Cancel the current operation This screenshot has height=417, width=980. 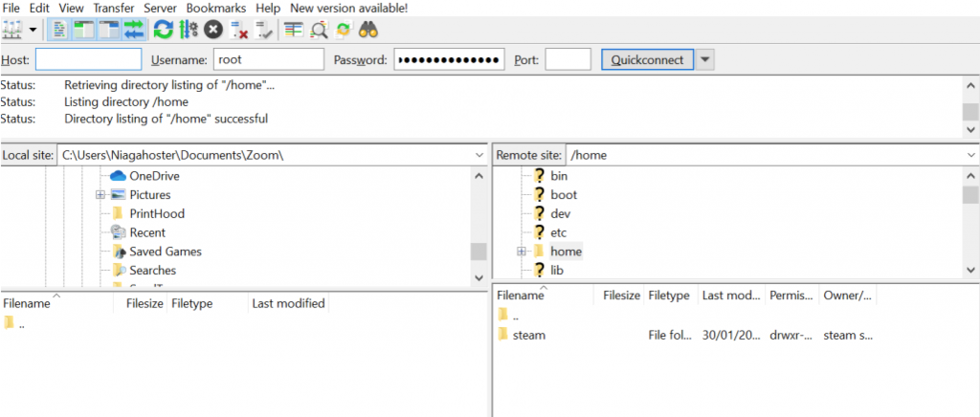click(213, 30)
